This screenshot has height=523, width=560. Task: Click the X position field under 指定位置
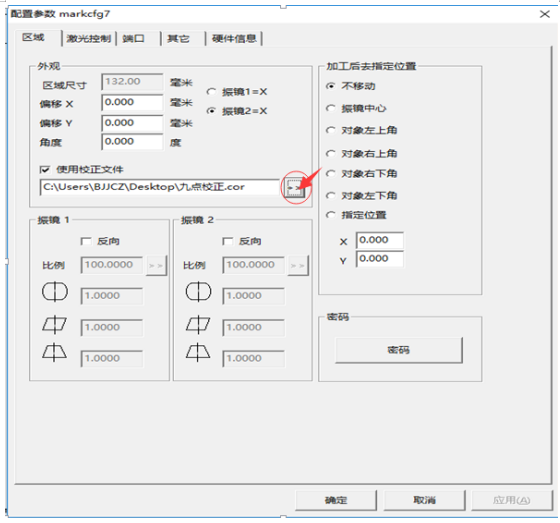pyautogui.click(x=380, y=240)
